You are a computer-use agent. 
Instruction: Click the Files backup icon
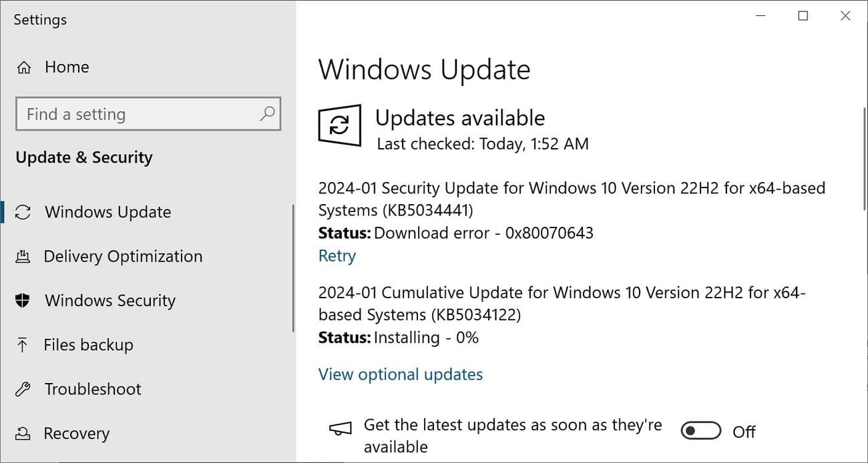[24, 345]
